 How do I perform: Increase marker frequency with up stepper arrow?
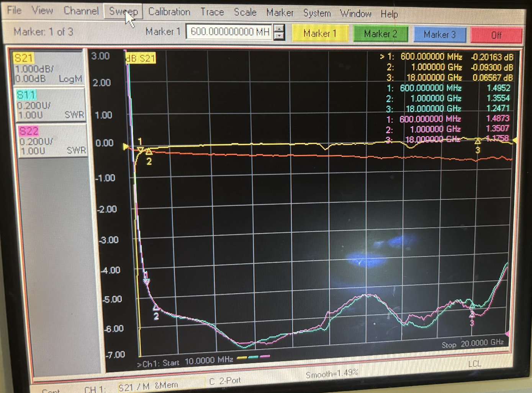point(280,28)
